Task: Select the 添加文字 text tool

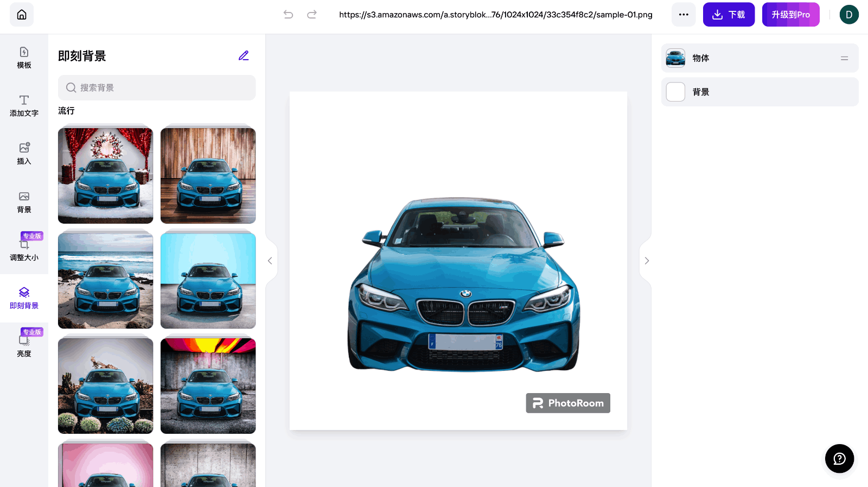Action: click(24, 105)
